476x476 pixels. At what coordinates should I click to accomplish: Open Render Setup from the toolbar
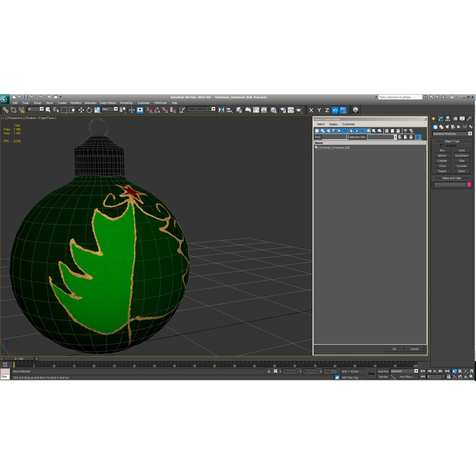click(x=283, y=110)
